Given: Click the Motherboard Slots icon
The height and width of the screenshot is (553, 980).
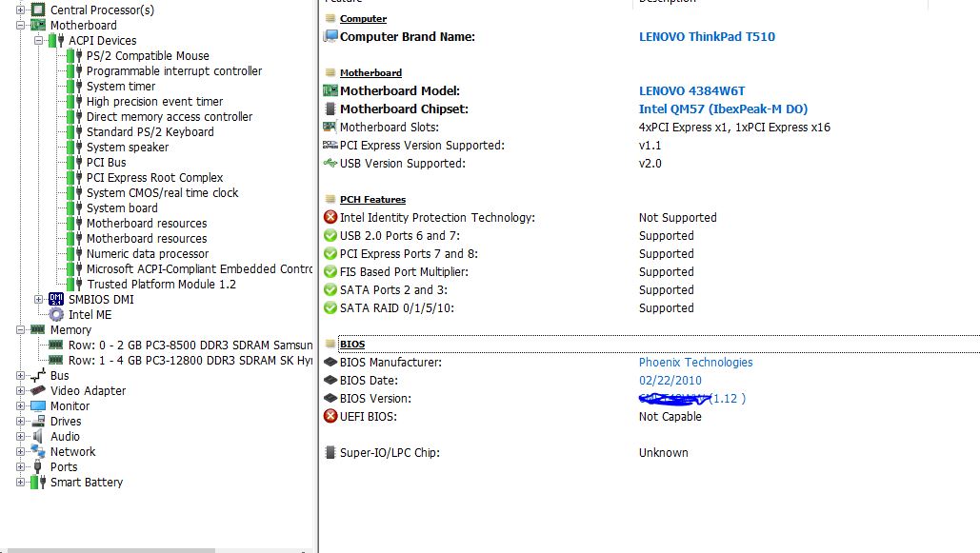Looking at the screenshot, I should (330, 127).
